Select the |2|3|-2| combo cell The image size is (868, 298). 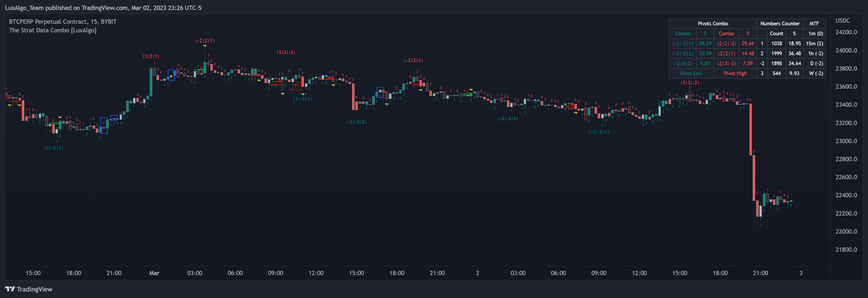[x=726, y=63]
